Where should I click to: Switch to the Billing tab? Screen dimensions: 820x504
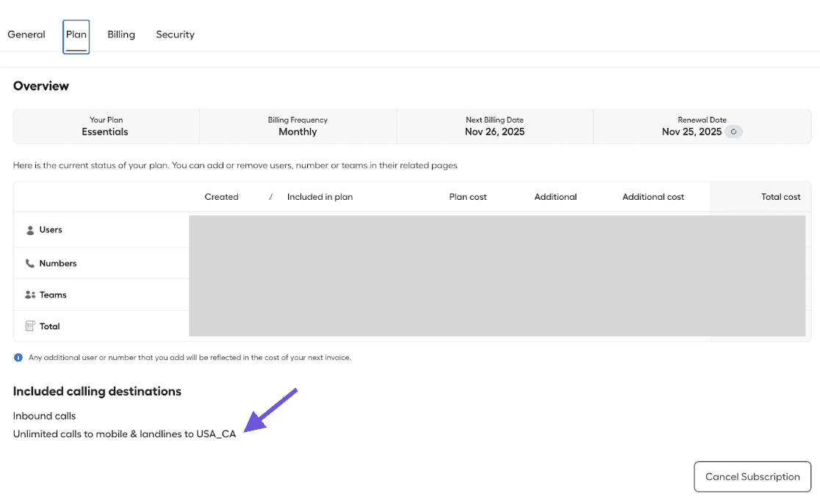121,34
